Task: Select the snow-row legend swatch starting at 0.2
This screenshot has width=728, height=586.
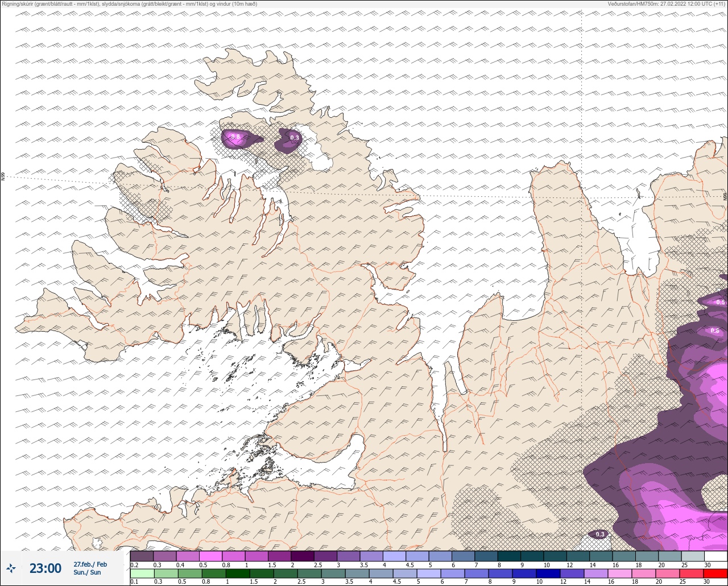Action: pos(142,556)
